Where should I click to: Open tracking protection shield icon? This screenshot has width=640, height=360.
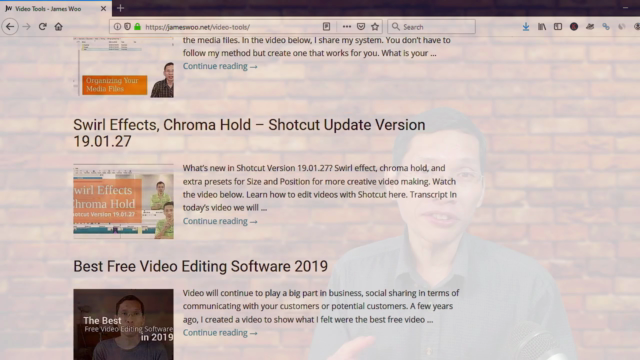[x=127, y=27]
